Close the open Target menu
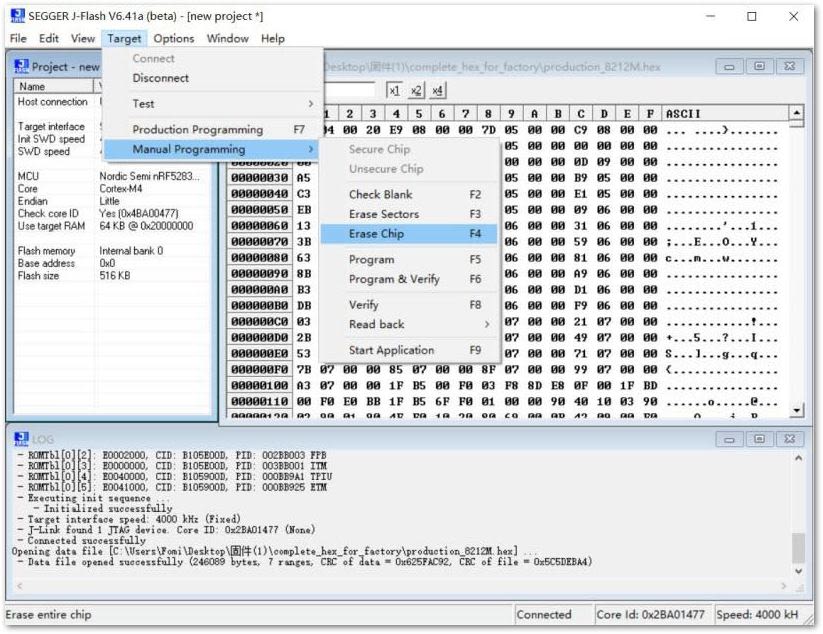 click(124, 38)
